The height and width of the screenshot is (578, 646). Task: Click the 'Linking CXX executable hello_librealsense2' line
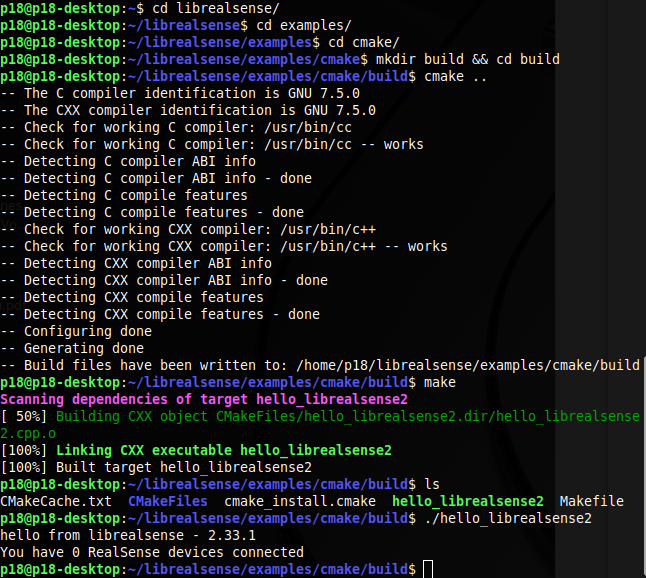[x=218, y=450]
